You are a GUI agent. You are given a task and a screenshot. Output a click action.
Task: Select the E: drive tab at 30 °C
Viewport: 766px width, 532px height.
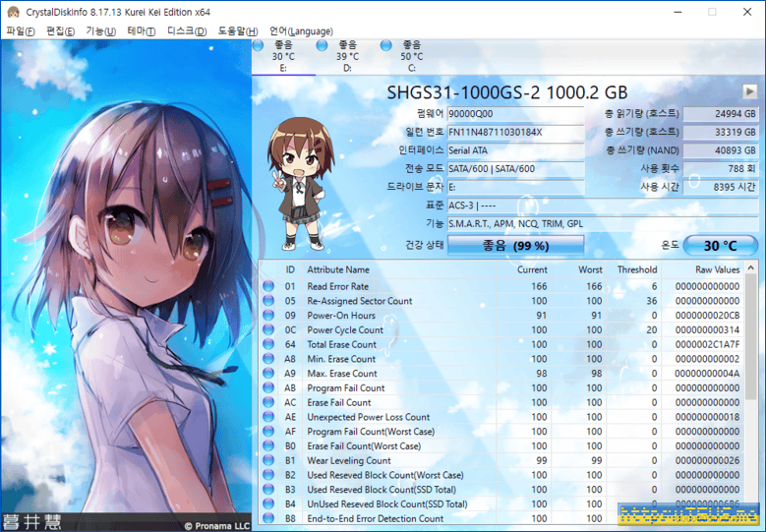click(283, 57)
